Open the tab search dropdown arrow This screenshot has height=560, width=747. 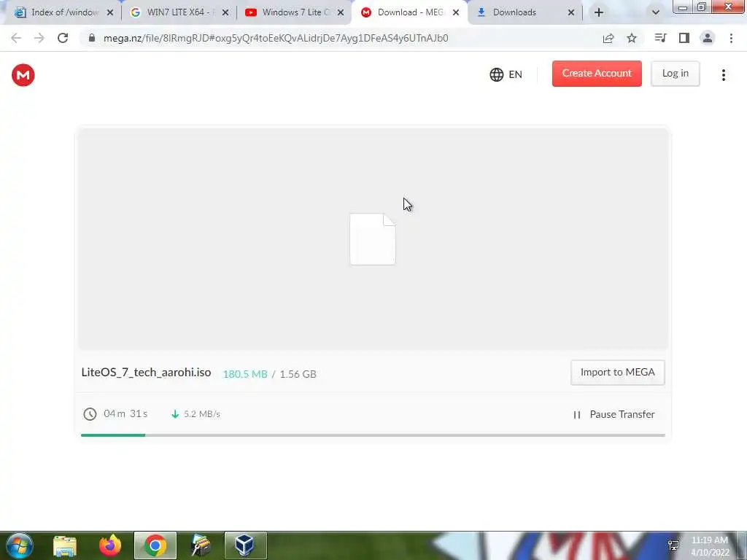(656, 13)
